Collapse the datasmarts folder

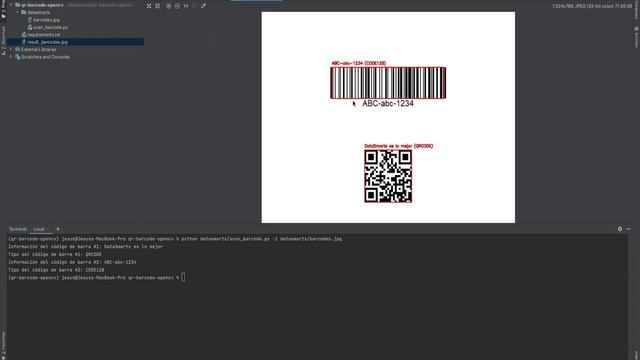tap(17, 12)
